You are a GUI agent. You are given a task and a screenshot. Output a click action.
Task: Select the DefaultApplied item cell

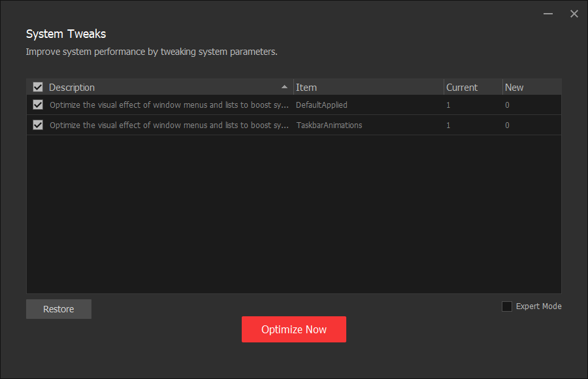[321, 105]
